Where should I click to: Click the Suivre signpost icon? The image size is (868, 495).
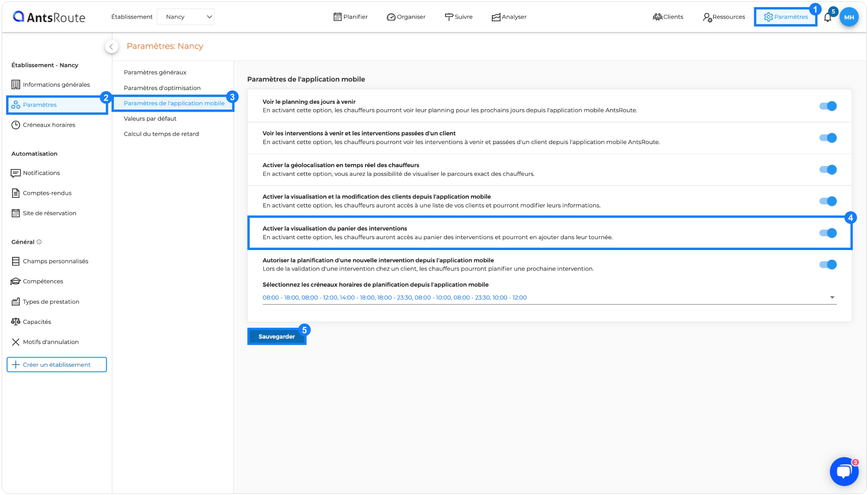pyautogui.click(x=449, y=17)
